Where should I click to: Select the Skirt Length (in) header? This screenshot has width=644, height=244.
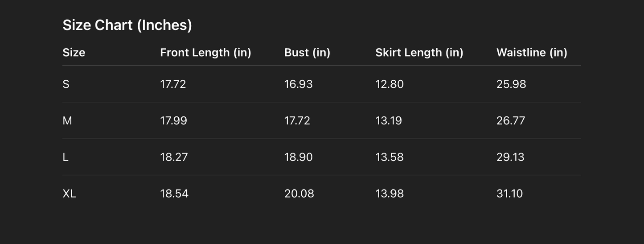(419, 53)
